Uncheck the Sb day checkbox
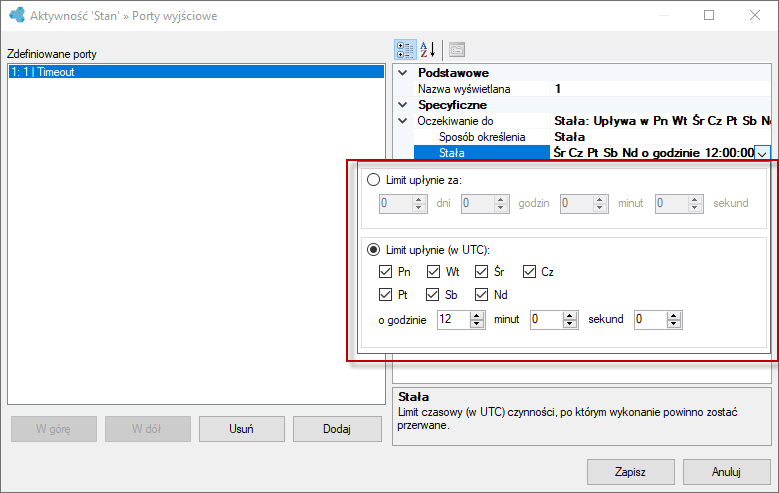This screenshot has height=493, width=779. 432,294
